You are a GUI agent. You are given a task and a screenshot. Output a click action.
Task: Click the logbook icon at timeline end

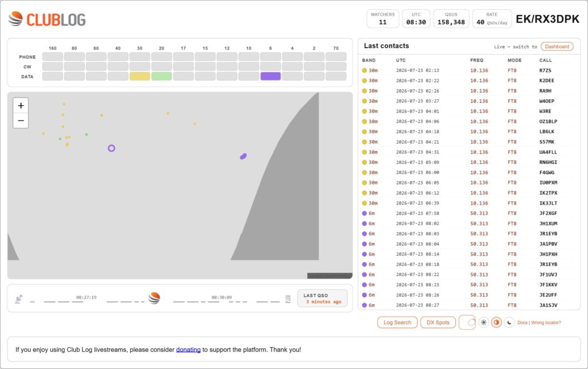coord(288,299)
